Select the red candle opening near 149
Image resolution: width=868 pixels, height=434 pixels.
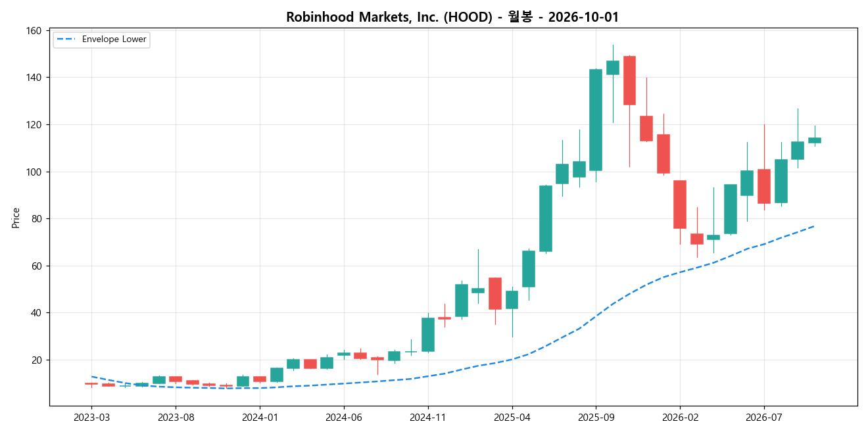[x=629, y=80]
